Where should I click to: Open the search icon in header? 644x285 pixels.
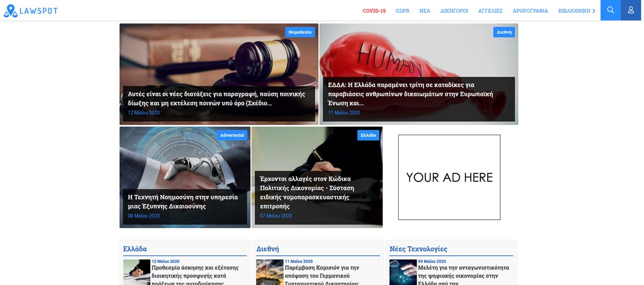[611, 10]
